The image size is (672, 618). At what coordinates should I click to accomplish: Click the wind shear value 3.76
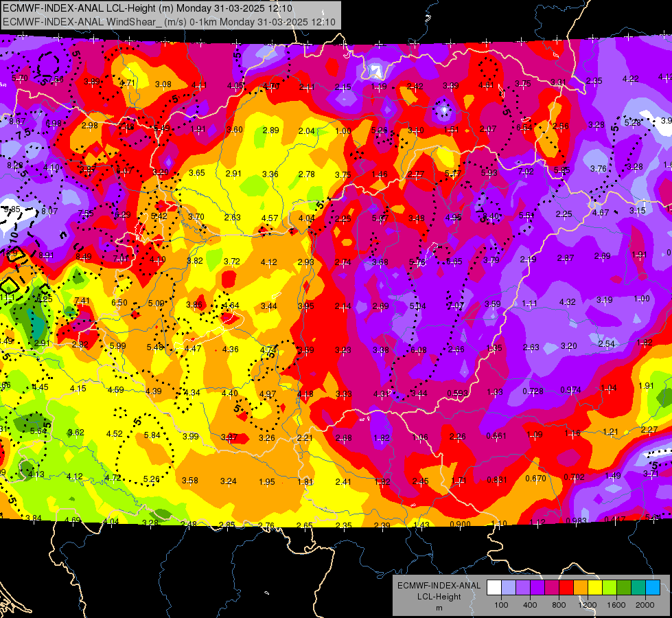click(599, 168)
